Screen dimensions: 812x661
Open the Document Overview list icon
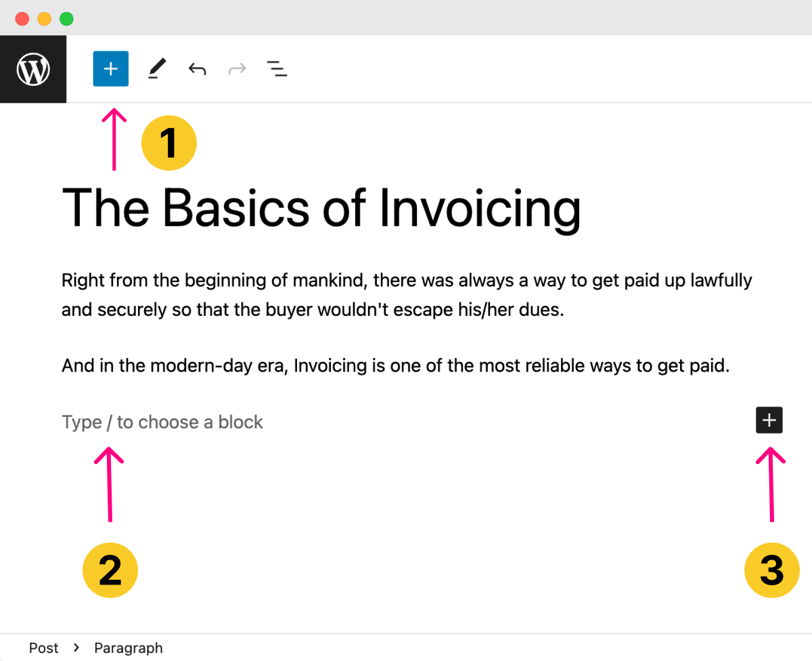[x=277, y=68]
